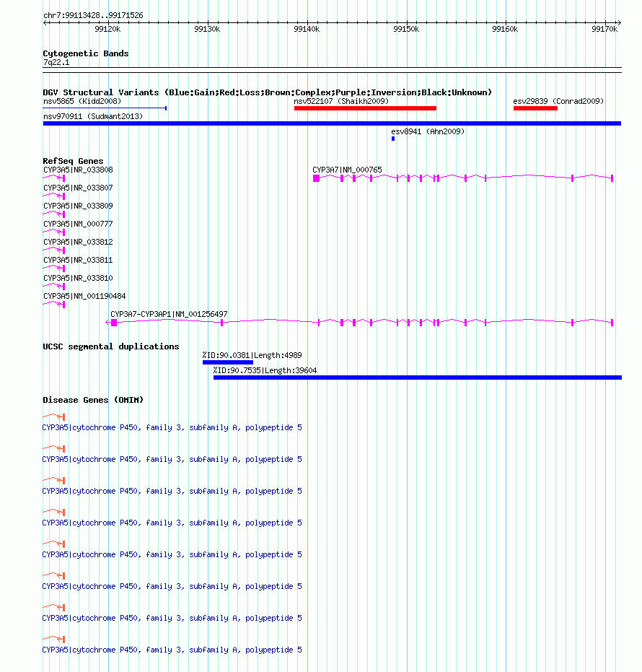Click the 99140k ruler tick label
Screen dimensions: 642x672
click(307, 29)
